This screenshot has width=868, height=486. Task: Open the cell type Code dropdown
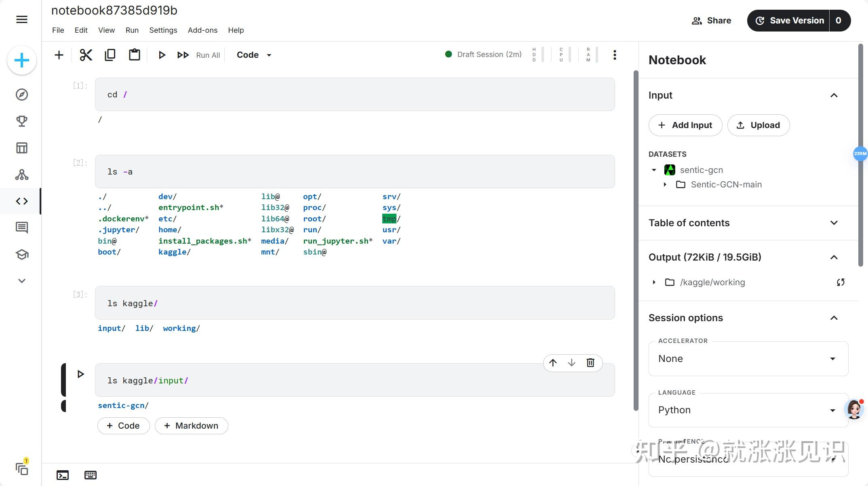[254, 55]
